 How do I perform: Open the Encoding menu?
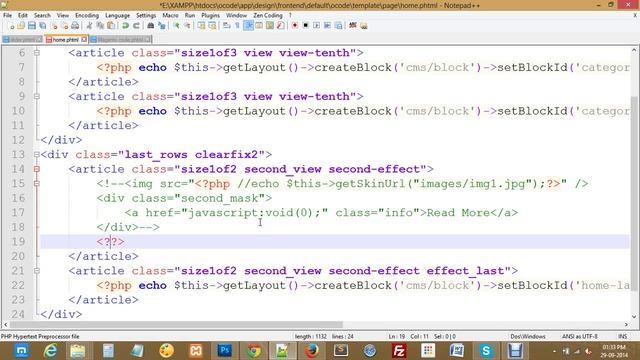(87, 15)
